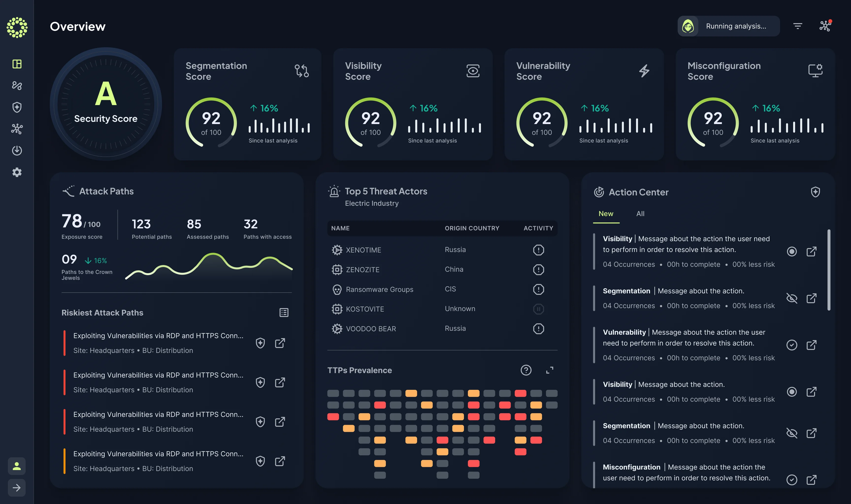Open the attack paths icon in sidebar
Image resolution: width=851 pixels, height=504 pixels.
tap(17, 86)
